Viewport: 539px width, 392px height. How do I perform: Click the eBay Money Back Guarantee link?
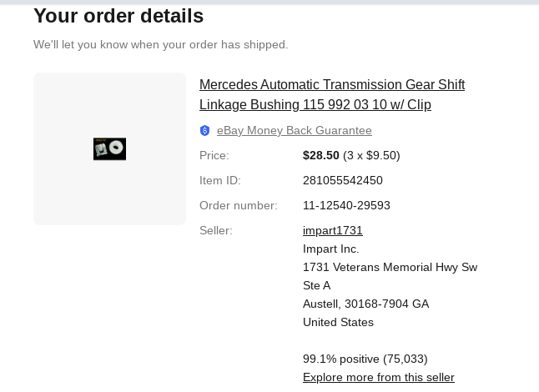pyautogui.click(x=294, y=131)
